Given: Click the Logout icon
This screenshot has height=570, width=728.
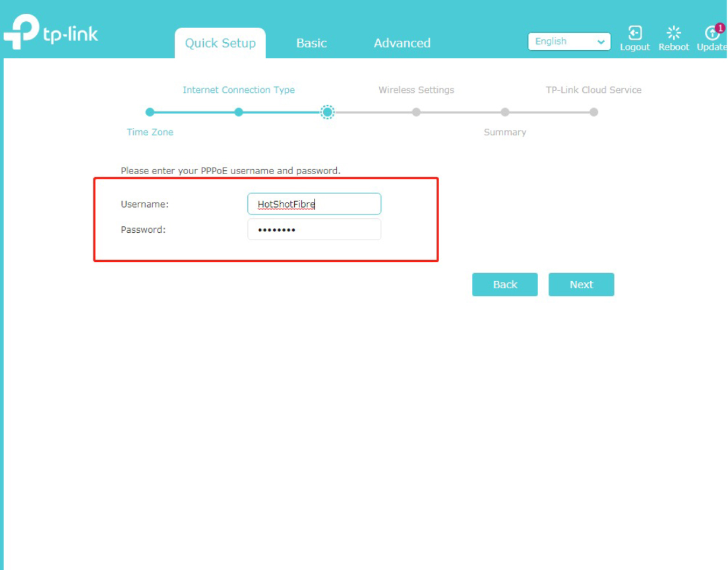Looking at the screenshot, I should point(634,34).
